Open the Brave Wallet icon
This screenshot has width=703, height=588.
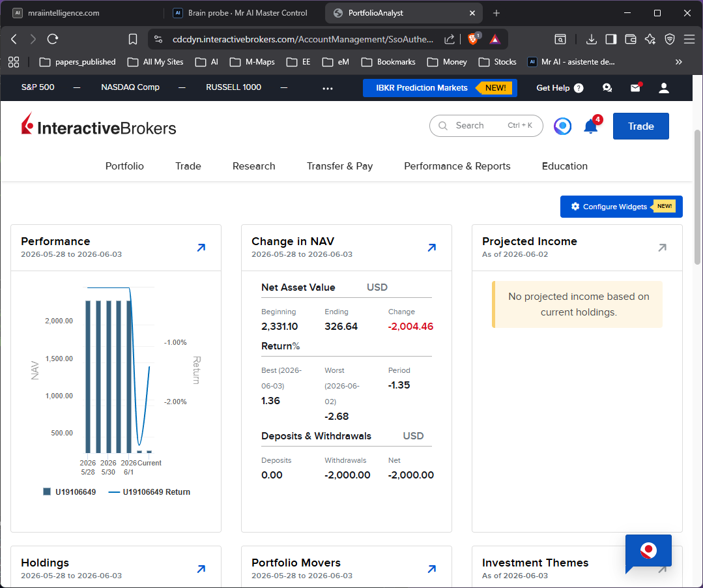tap(631, 40)
